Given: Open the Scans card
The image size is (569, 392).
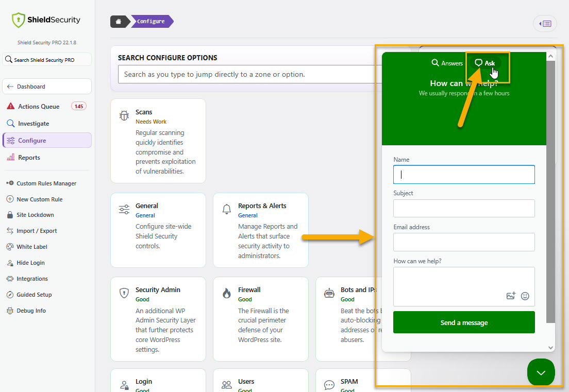Looking at the screenshot, I should (x=158, y=141).
